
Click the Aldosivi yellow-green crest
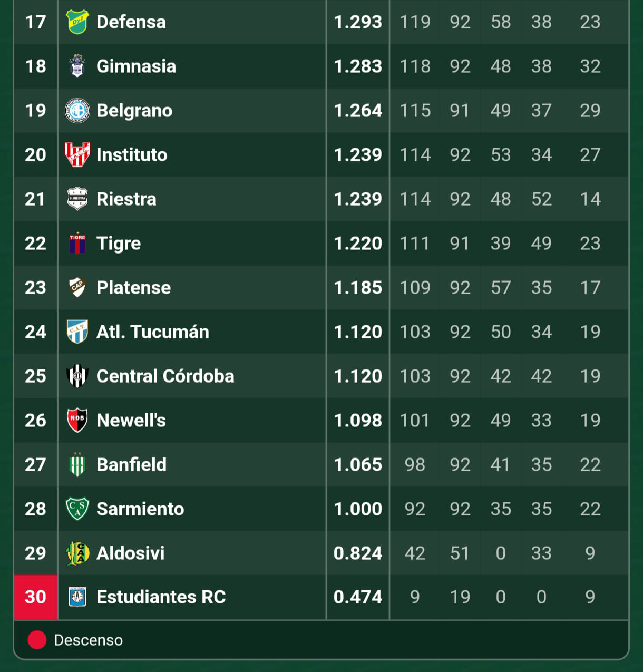pyautogui.click(x=77, y=553)
